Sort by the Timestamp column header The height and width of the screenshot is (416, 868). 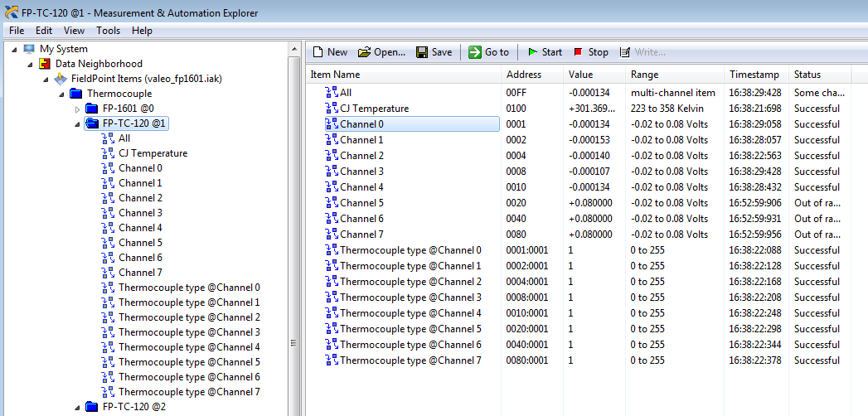click(x=757, y=75)
